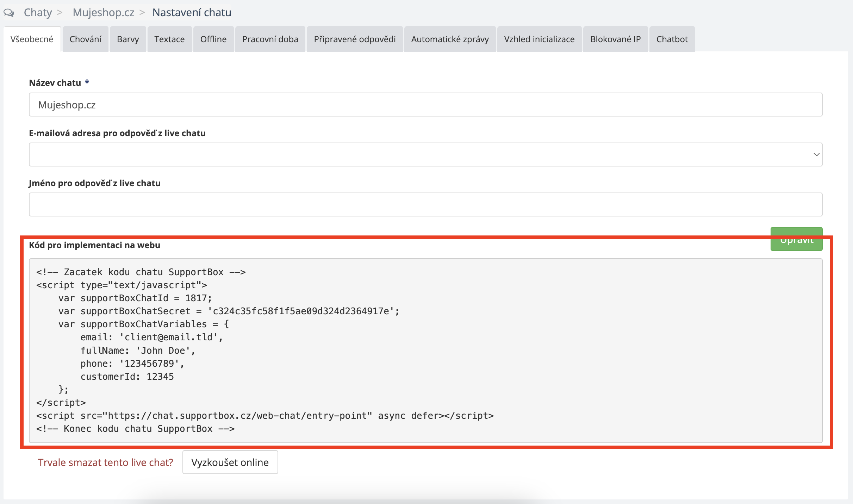Open Vzhled inicializace tab
The height and width of the screenshot is (504, 853).
tap(539, 39)
